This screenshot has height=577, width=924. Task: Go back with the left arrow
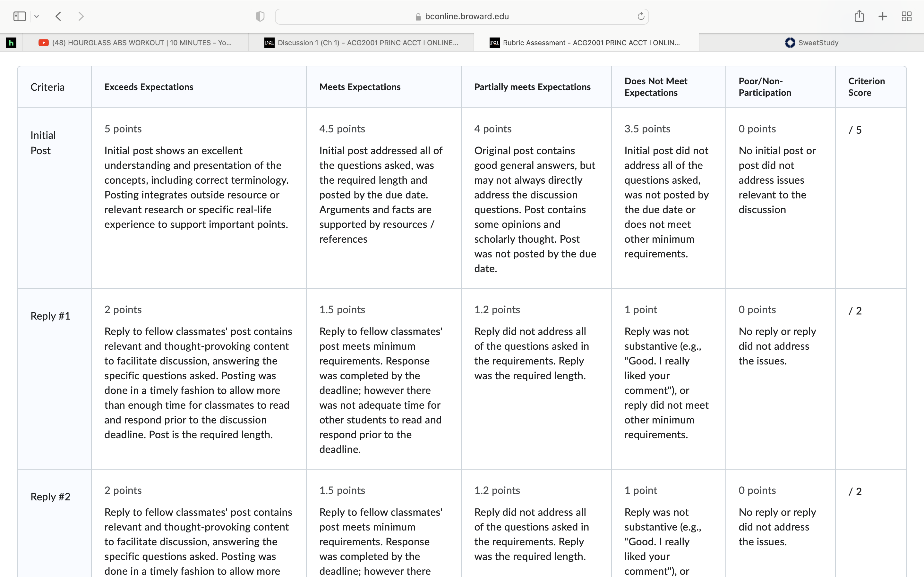pyautogui.click(x=58, y=16)
